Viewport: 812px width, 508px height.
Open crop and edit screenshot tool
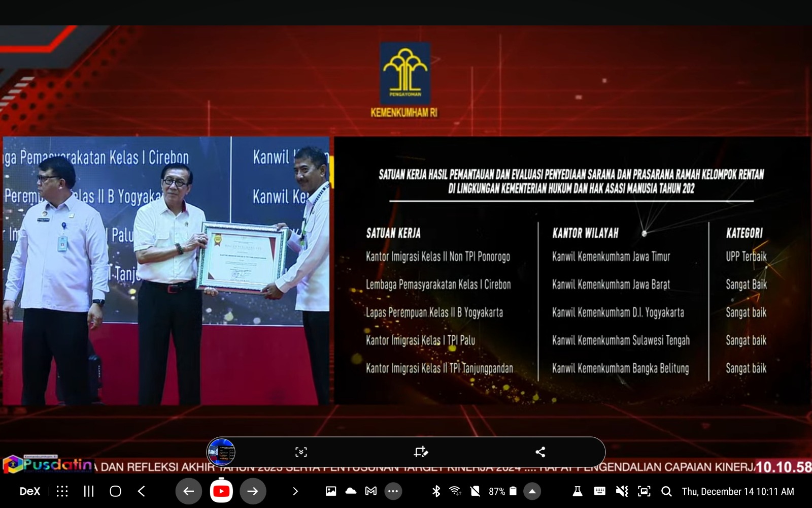421,452
